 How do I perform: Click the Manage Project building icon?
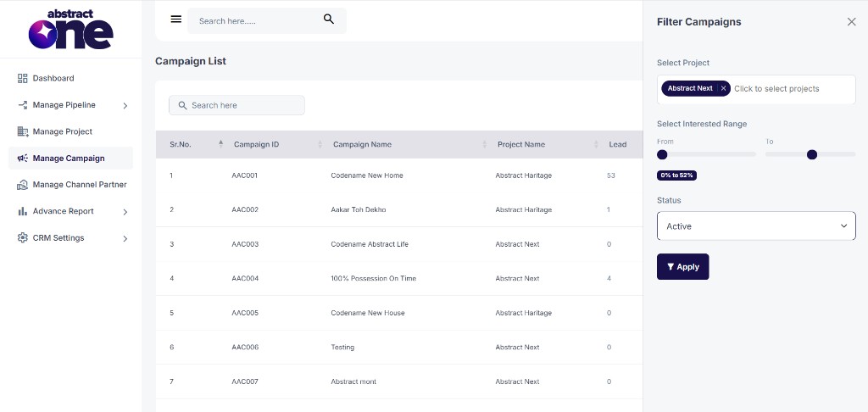click(x=23, y=131)
